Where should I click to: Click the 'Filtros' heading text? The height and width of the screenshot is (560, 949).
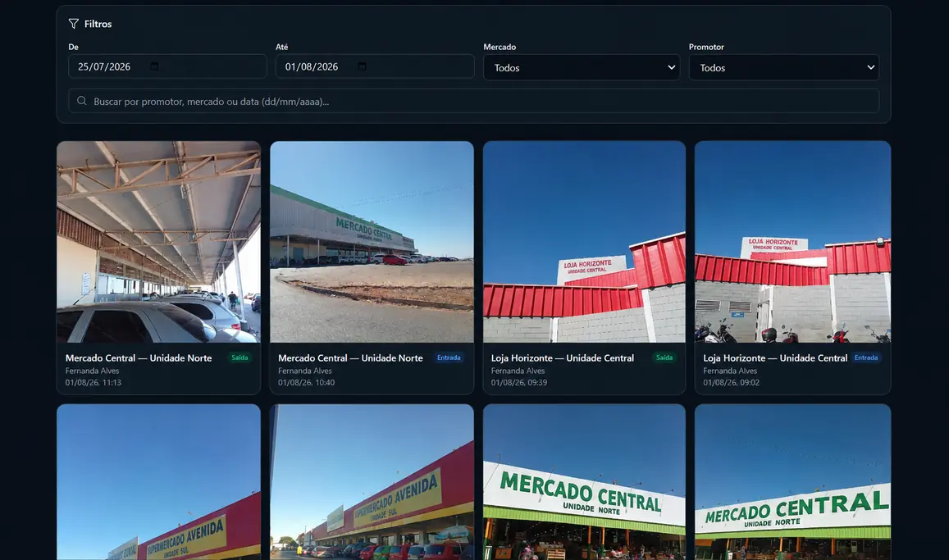pyautogui.click(x=98, y=24)
